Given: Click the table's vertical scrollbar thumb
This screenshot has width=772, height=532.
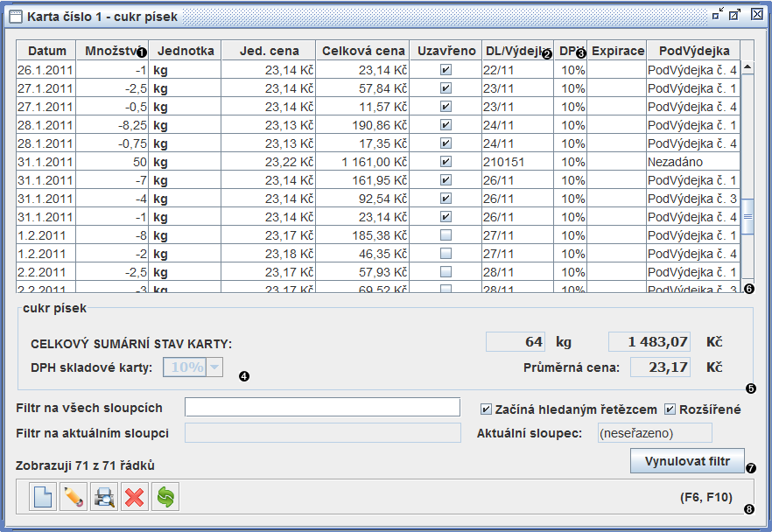Looking at the screenshot, I should click(x=747, y=217).
